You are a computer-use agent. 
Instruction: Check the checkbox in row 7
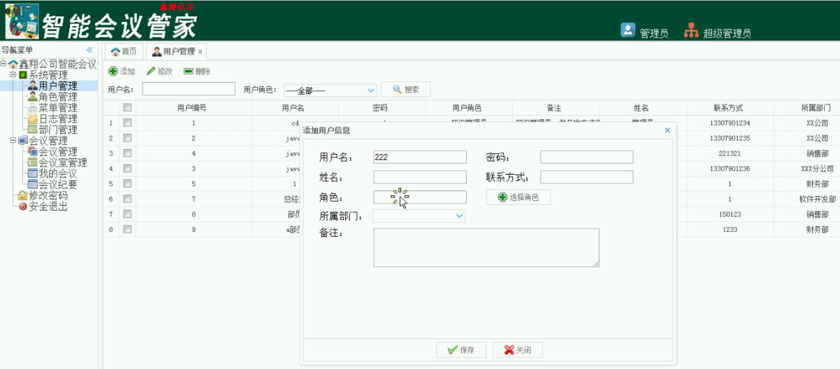[x=127, y=214]
